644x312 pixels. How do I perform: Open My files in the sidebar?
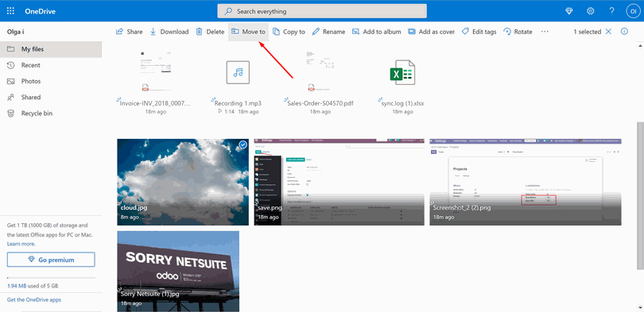tap(51, 49)
